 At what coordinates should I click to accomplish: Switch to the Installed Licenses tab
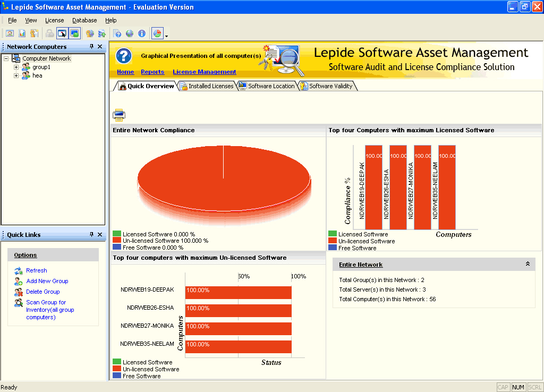coord(208,86)
